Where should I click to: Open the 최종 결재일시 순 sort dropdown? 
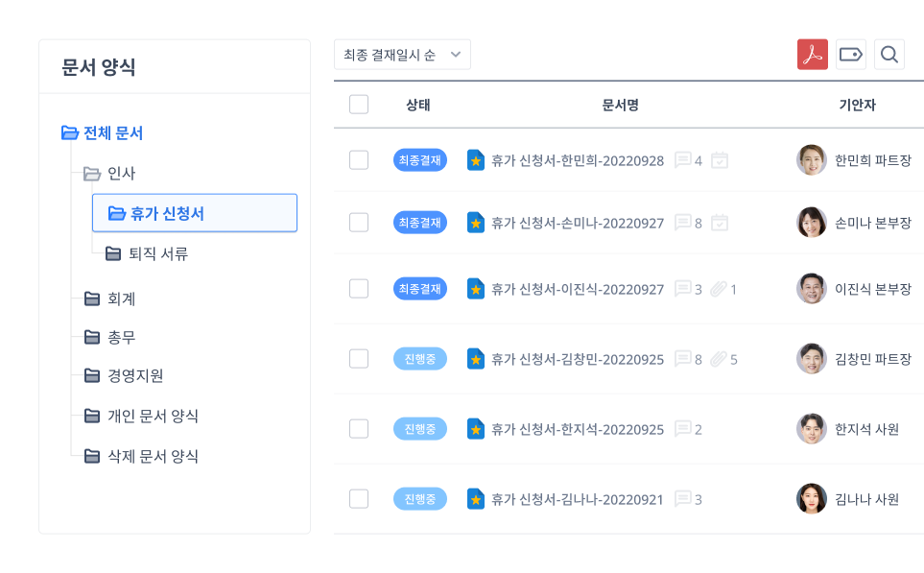point(402,55)
